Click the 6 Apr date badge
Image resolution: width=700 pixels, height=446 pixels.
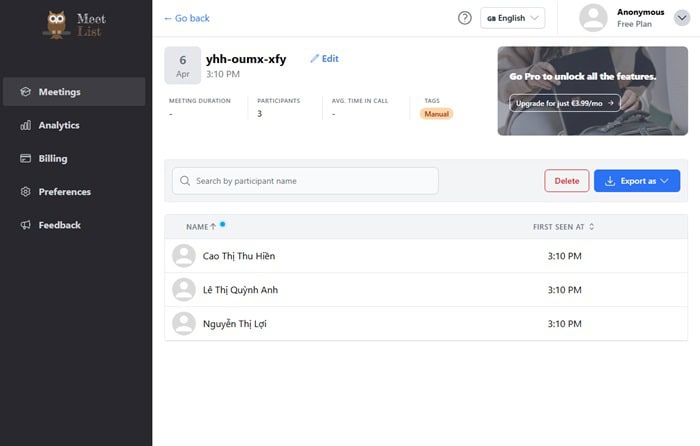point(183,66)
